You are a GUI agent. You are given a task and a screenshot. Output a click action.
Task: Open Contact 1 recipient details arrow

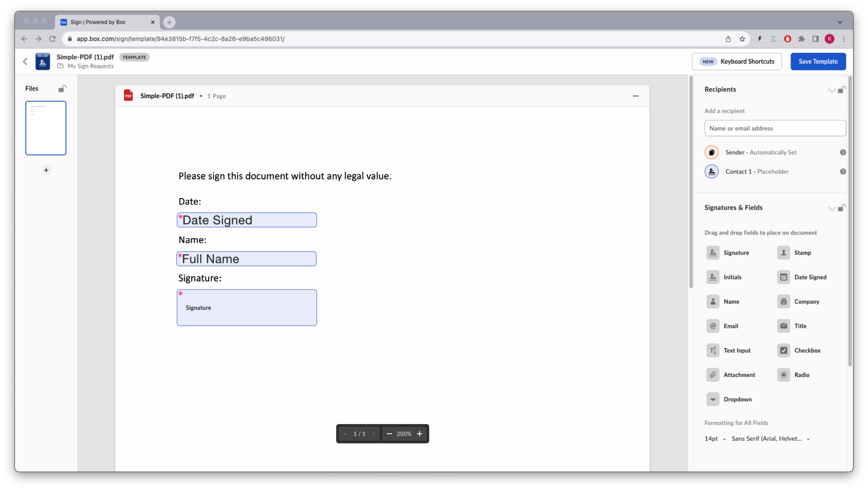(843, 171)
